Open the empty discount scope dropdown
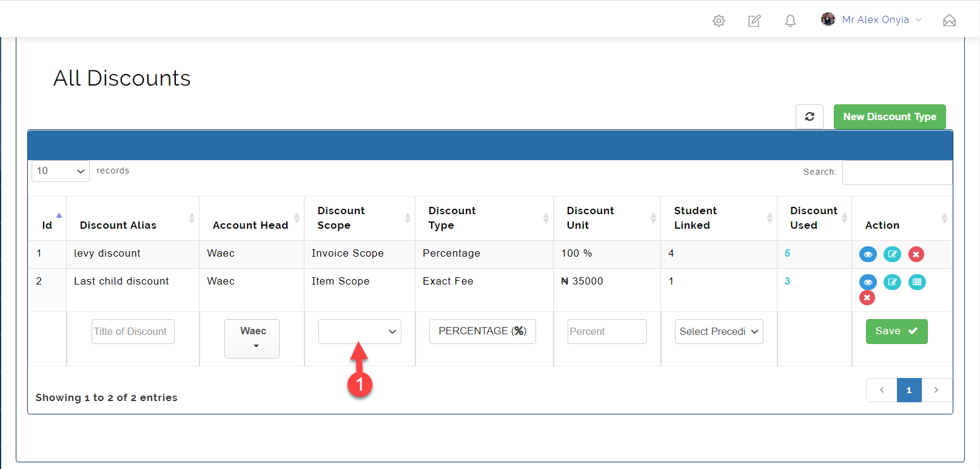This screenshot has height=469, width=980. [x=360, y=331]
